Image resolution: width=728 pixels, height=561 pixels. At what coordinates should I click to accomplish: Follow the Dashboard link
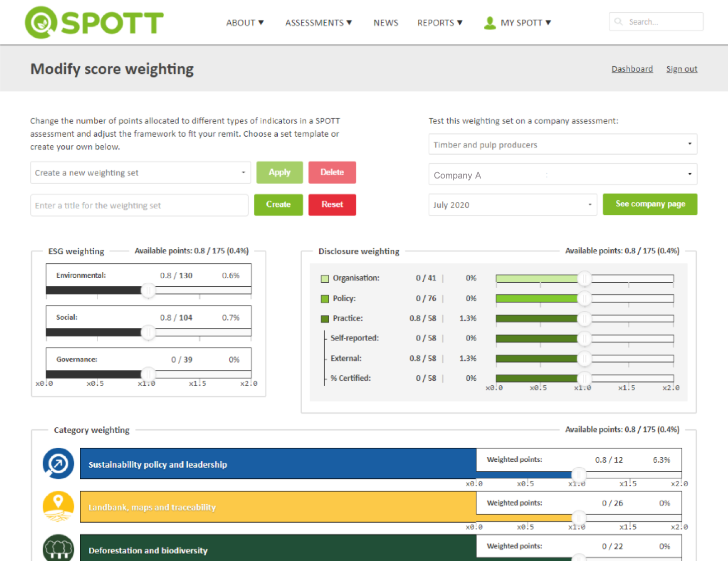[x=632, y=69]
